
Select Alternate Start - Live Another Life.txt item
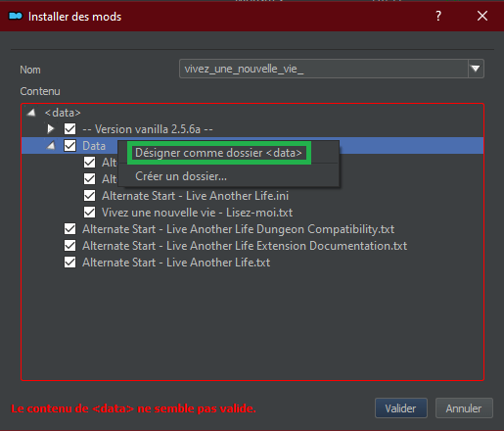[176, 263]
